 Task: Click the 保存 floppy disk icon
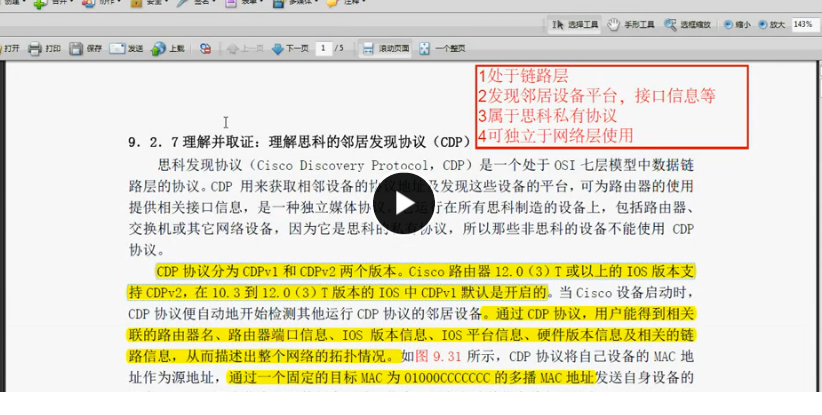(x=76, y=49)
